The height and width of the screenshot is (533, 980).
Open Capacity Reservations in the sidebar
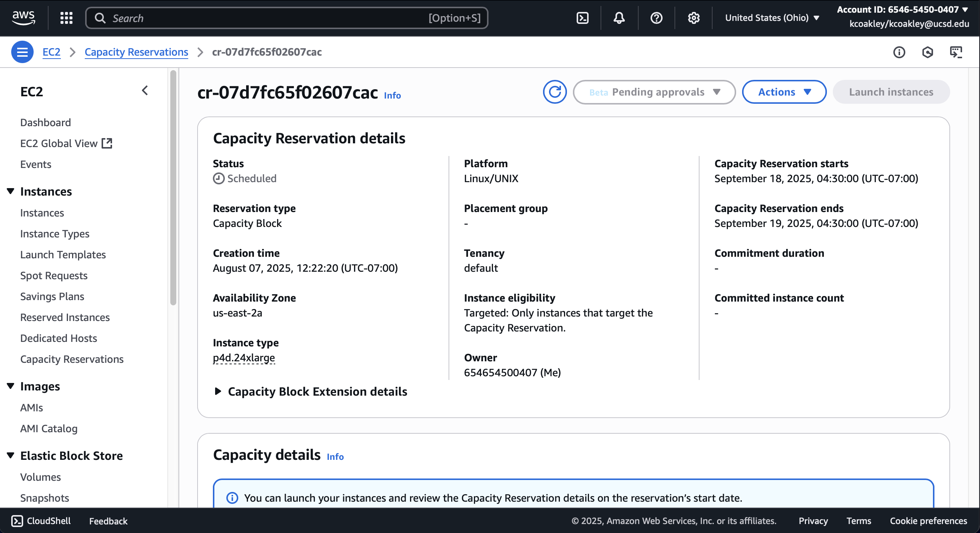(x=72, y=359)
